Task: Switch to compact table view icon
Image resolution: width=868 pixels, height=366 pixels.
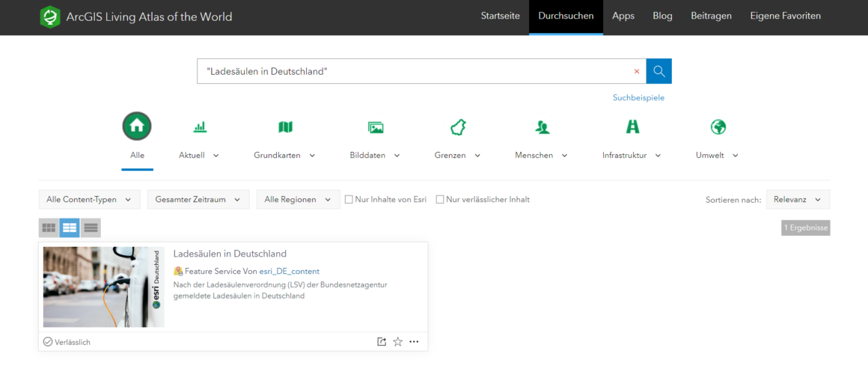Action: (x=91, y=228)
